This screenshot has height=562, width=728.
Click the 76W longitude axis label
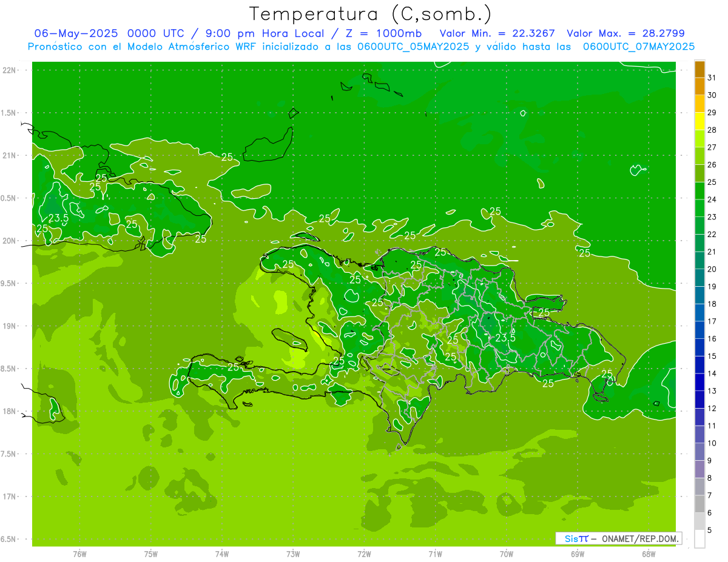pyautogui.click(x=79, y=554)
